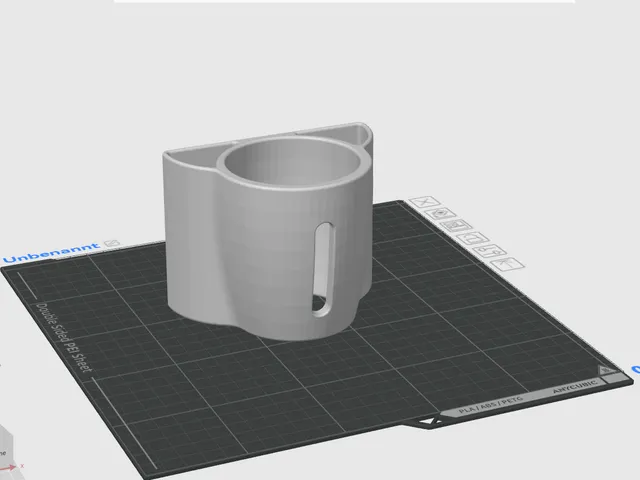The image size is (640, 480).
Task: Click the auto-orient icon below the X icon
Action: [440, 214]
